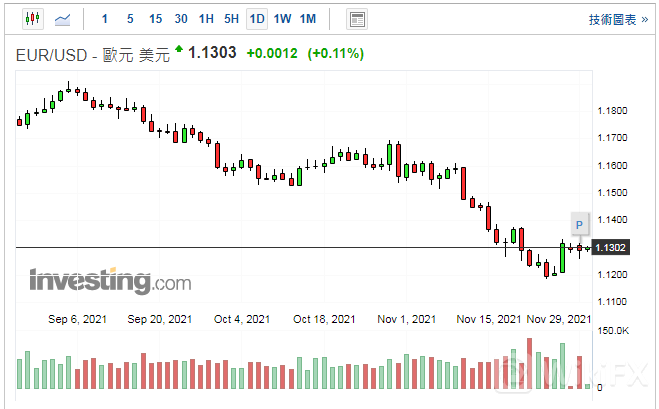Select the 15-minute timeframe
This screenshot has height=409, width=659.
pyautogui.click(x=155, y=19)
